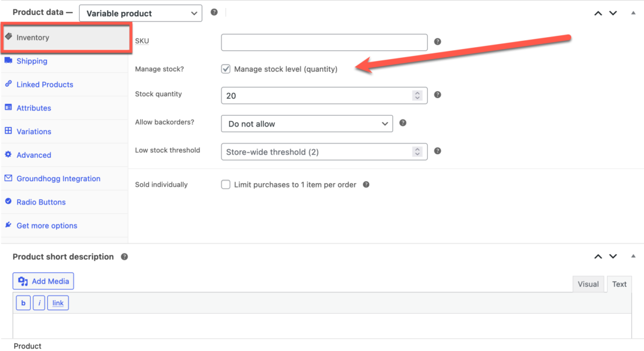Click help icon next to product type dropdown

(214, 13)
